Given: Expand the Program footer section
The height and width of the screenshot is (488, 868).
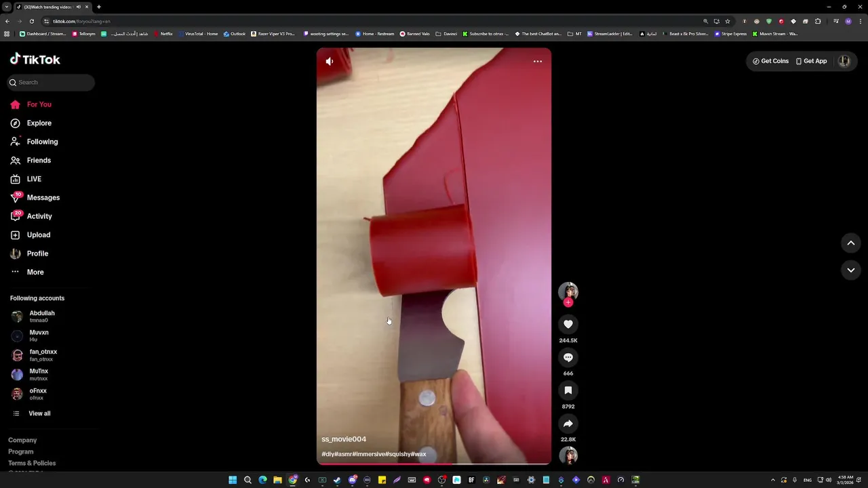Looking at the screenshot, I should [x=21, y=452].
